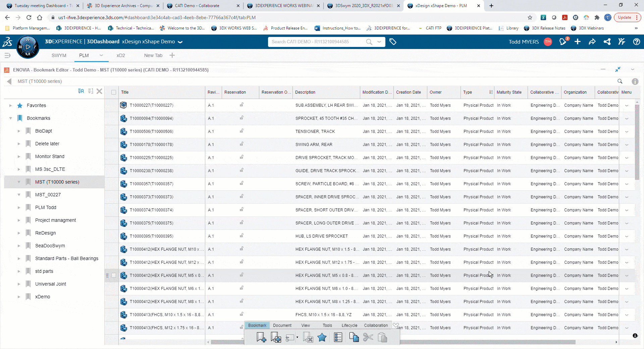Screen dimensions: 644x349
Task: Open the search scope dropdown arrow
Action: coord(379,42)
